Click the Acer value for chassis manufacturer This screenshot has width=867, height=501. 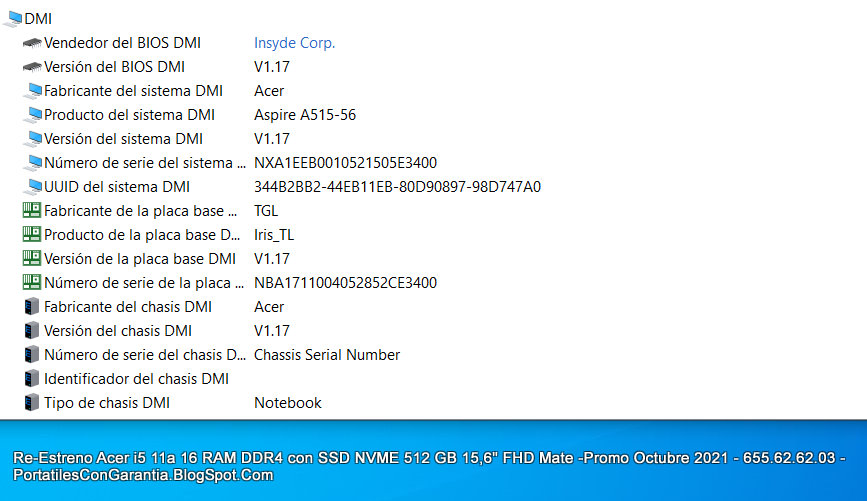click(x=269, y=307)
